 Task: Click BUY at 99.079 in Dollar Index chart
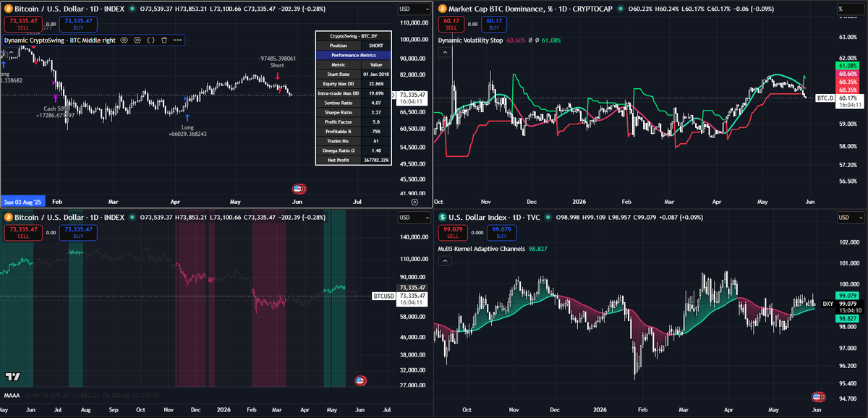click(501, 231)
